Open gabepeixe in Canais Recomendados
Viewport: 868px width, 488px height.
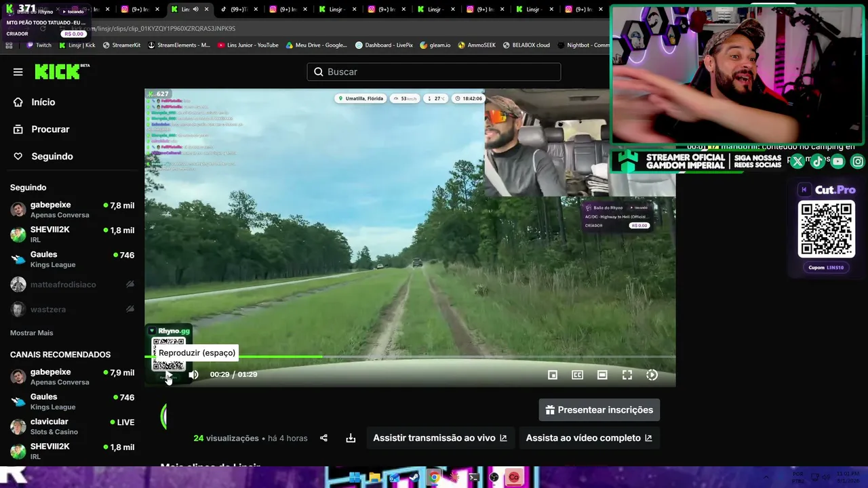click(x=72, y=377)
